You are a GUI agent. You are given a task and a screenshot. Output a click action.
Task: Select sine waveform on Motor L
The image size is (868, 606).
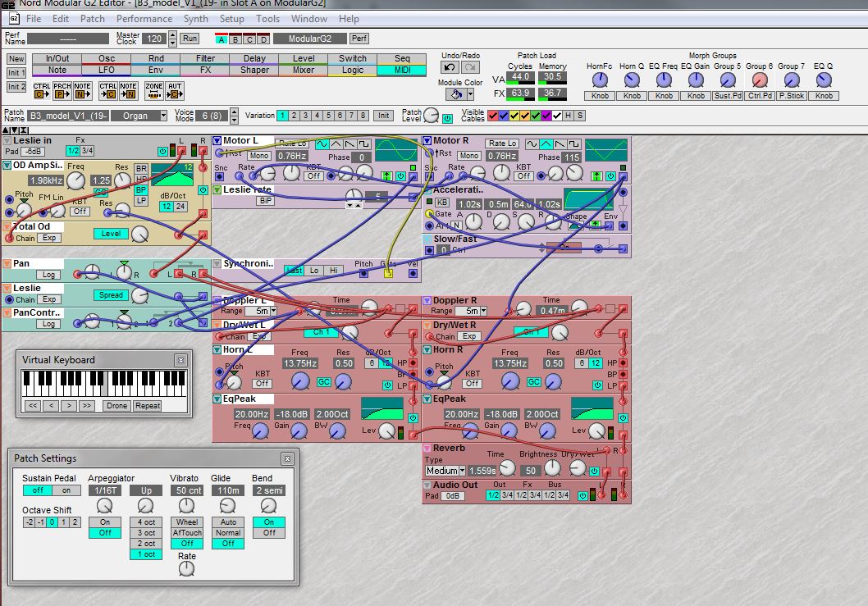click(322, 144)
